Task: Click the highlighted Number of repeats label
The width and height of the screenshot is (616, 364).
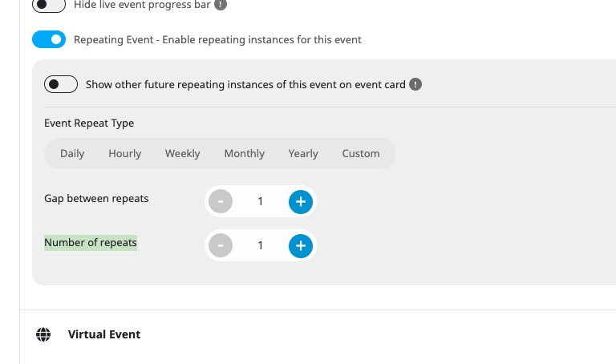Action: 91,243
